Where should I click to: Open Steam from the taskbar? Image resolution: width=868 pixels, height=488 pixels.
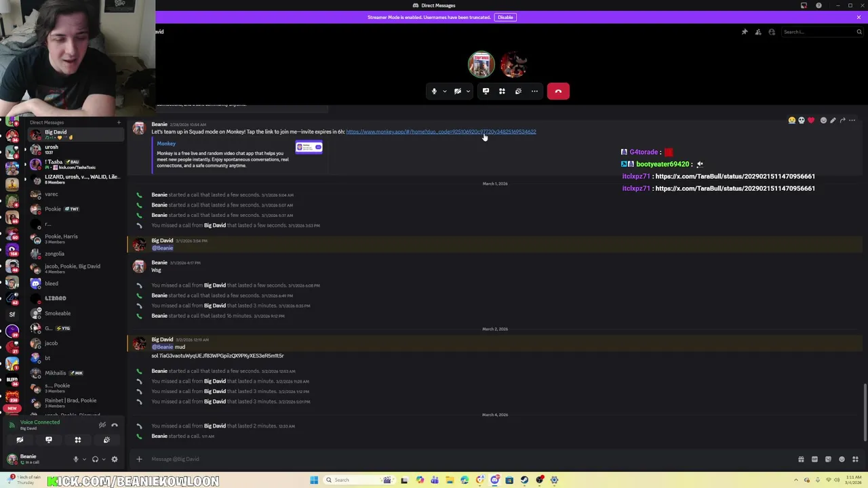(x=524, y=480)
